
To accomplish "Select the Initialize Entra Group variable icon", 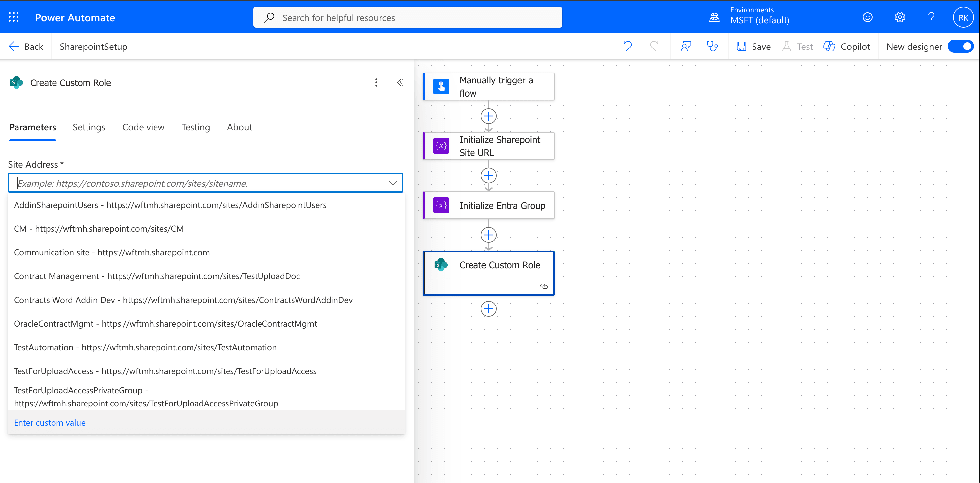I will coord(441,205).
